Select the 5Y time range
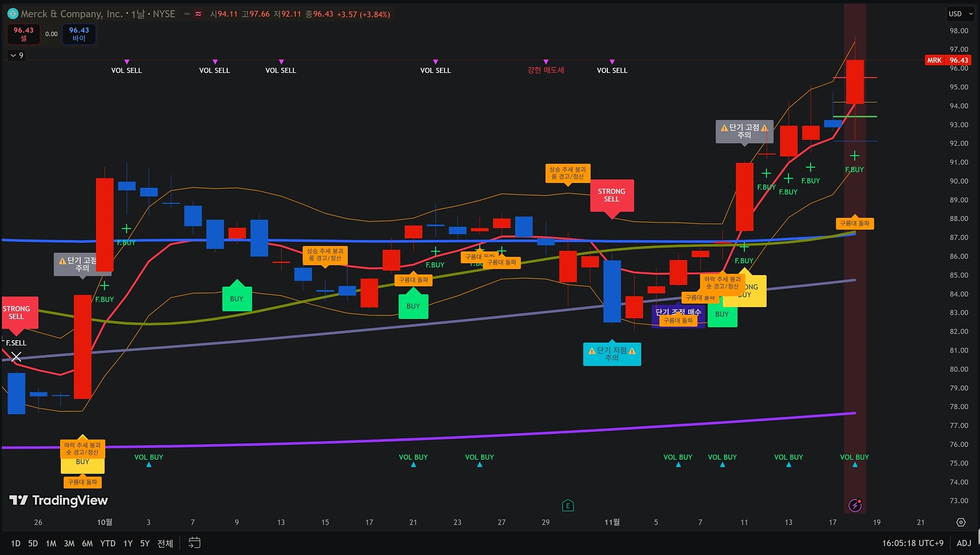 (x=145, y=543)
